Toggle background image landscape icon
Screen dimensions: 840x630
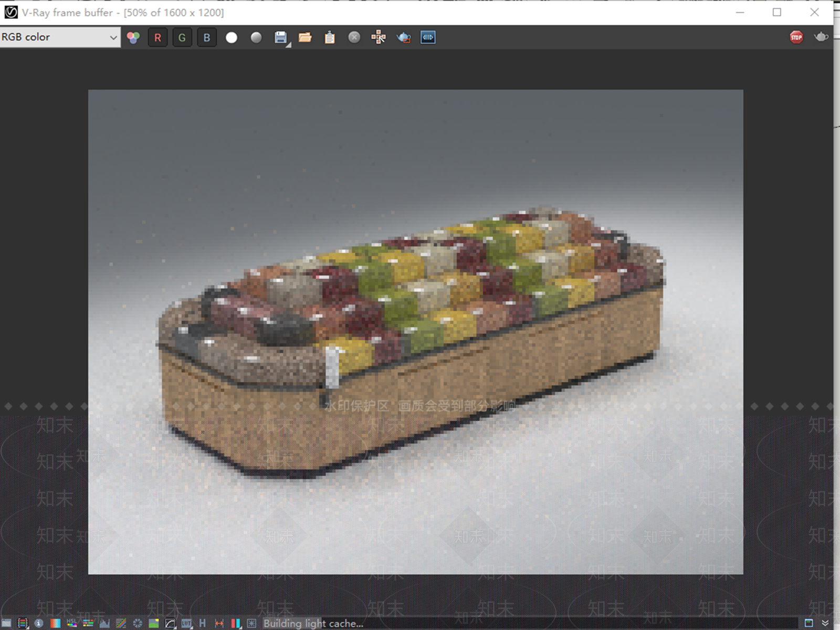[x=154, y=623]
